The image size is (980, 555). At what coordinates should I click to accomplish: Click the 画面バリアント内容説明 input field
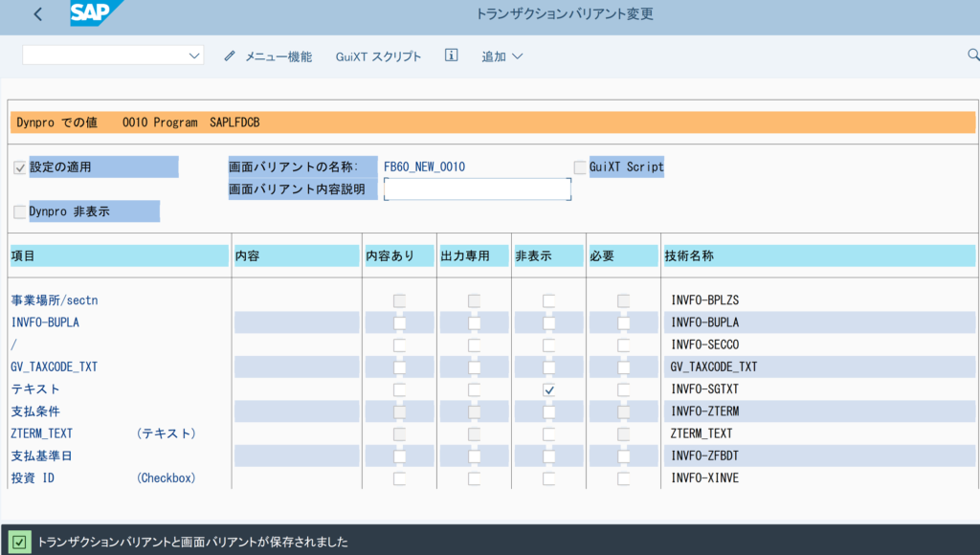pos(478,189)
